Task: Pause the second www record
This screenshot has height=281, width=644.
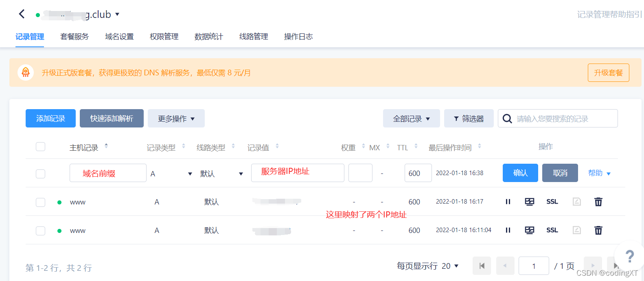Action: pos(508,231)
